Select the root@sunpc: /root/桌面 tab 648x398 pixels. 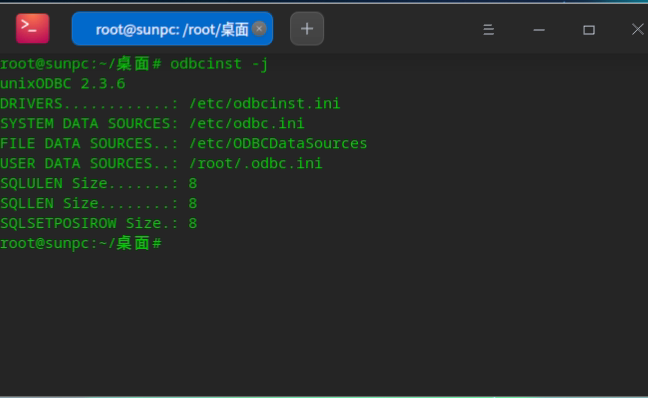(172, 29)
